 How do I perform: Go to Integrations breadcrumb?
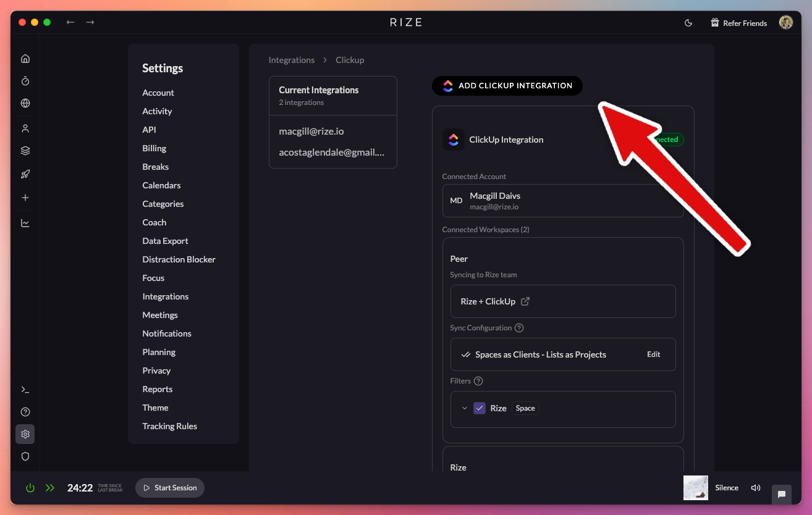(x=291, y=60)
